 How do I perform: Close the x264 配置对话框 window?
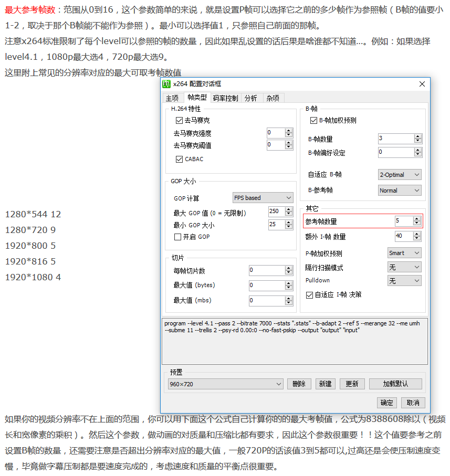tap(422, 84)
